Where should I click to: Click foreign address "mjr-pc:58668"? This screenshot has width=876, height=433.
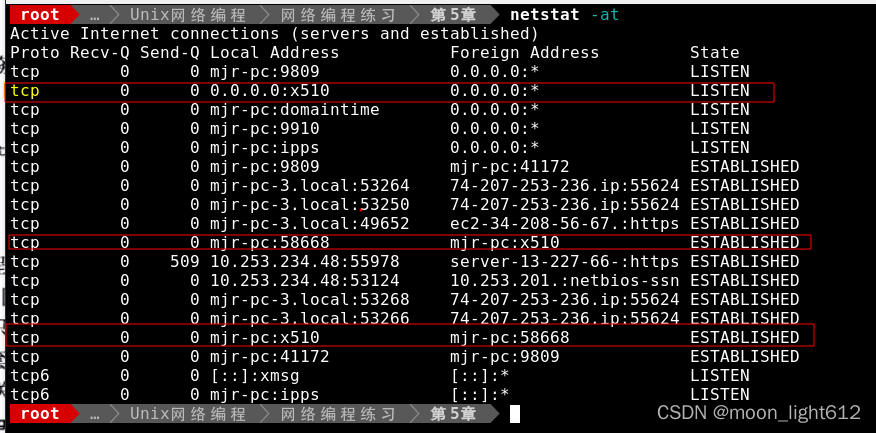point(510,337)
